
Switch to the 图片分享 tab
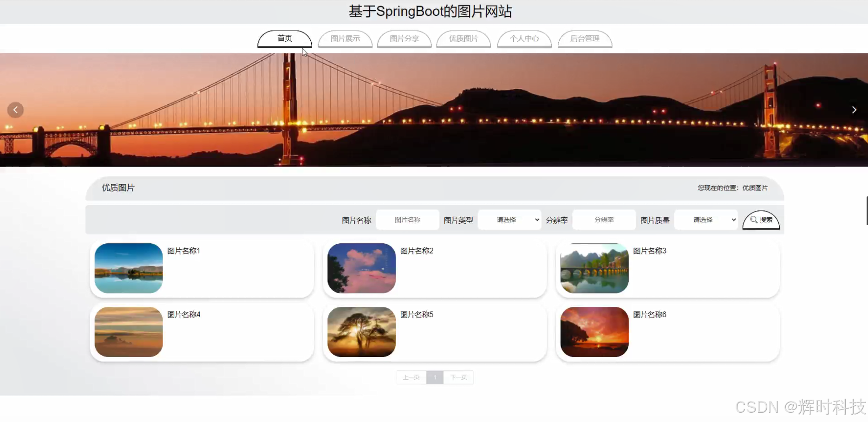tap(405, 39)
